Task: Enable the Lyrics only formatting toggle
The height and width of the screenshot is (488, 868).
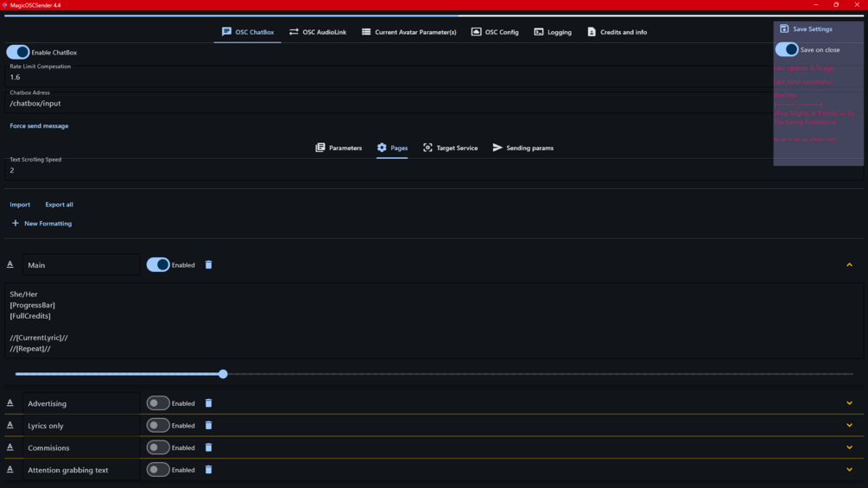Action: tap(158, 425)
